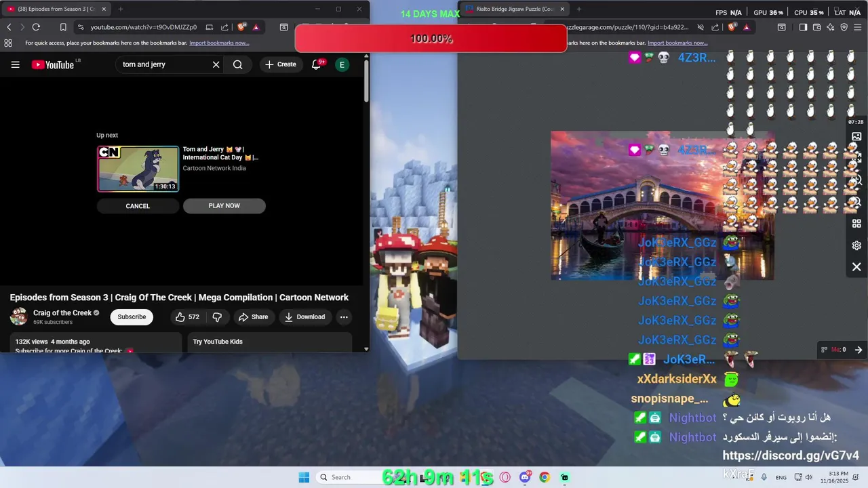Open a new tab in the puzzle window
868x488 pixels.
(578, 9)
